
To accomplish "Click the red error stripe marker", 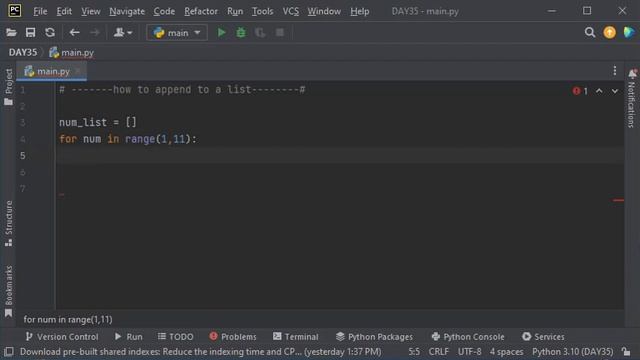I will pos(618,200).
